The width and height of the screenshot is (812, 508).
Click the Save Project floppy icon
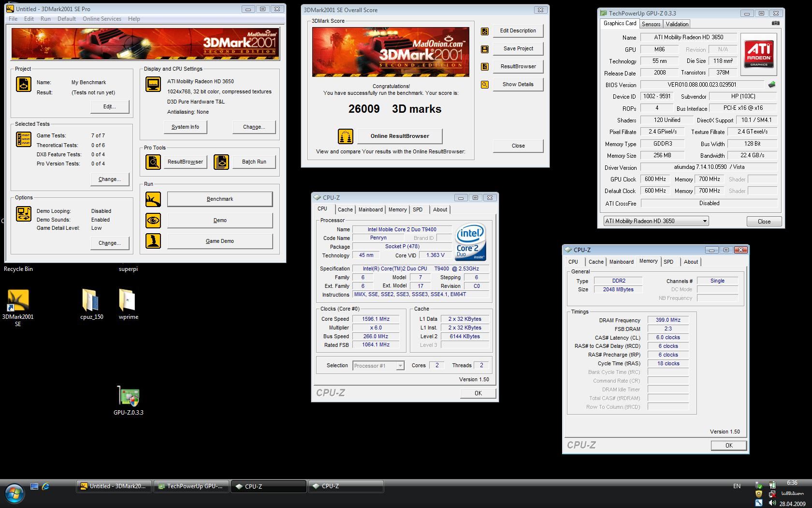pyautogui.click(x=485, y=49)
